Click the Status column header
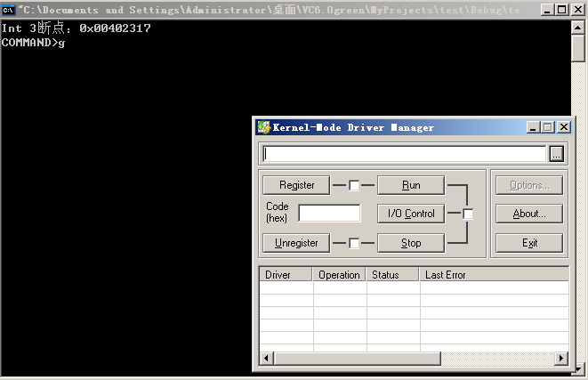The image size is (588, 380). point(392,275)
